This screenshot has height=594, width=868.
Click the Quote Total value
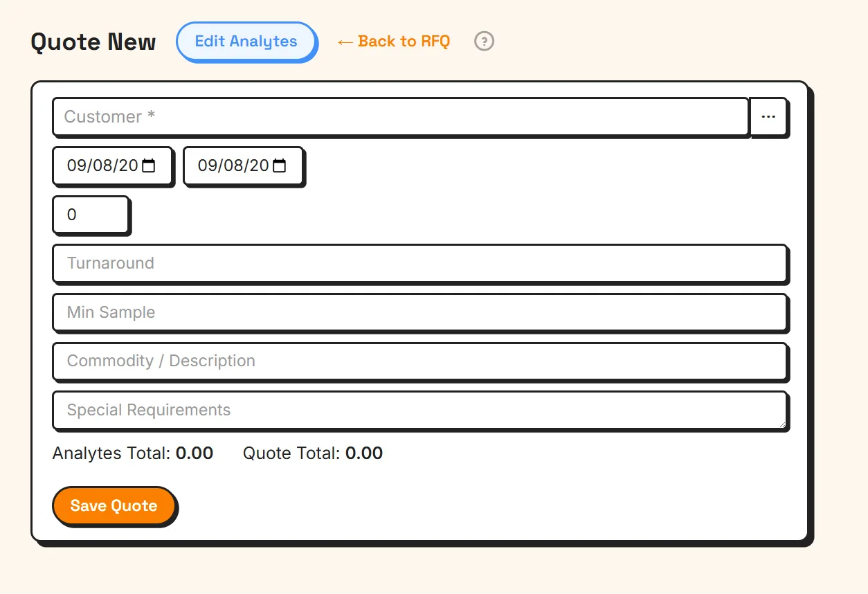(364, 453)
